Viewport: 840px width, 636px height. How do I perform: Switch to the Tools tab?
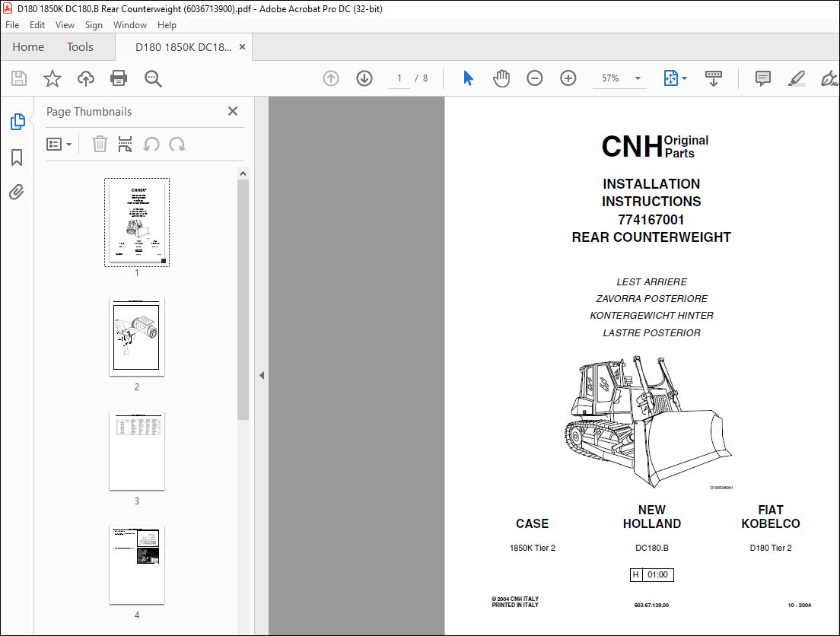(x=80, y=47)
